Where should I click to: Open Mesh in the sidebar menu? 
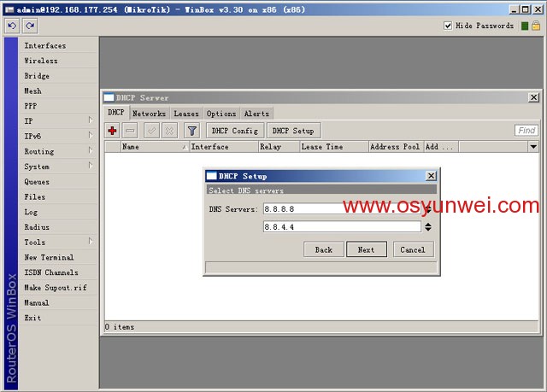[58, 91]
